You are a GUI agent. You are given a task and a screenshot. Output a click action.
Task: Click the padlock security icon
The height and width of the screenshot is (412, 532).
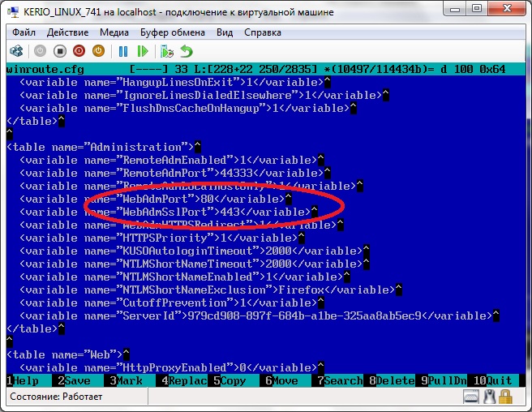tap(506, 397)
